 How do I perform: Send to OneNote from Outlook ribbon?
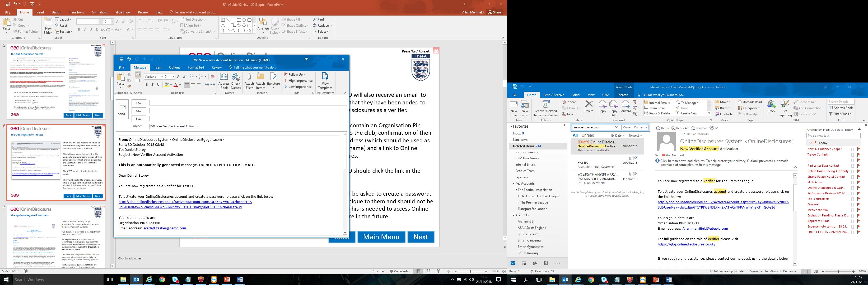click(724, 114)
